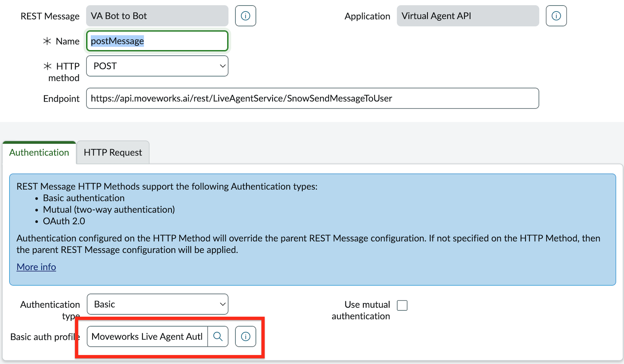The height and width of the screenshot is (364, 624).
Task: Click the mandatory asterisk next to Name
Action: pyautogui.click(x=47, y=41)
